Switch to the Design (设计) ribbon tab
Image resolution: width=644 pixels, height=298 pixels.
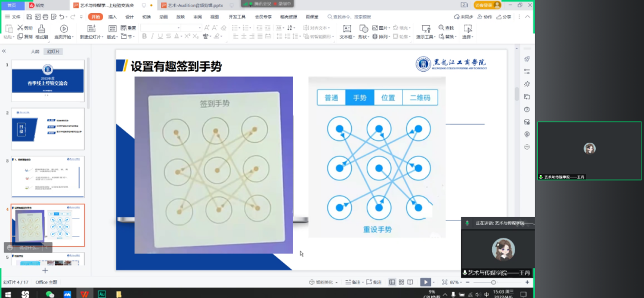[129, 17]
